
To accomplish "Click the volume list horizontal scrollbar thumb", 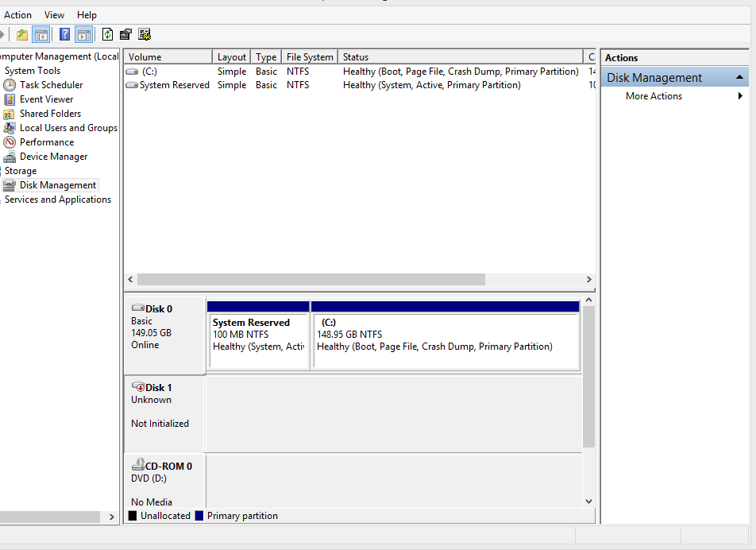I will tap(311, 279).
